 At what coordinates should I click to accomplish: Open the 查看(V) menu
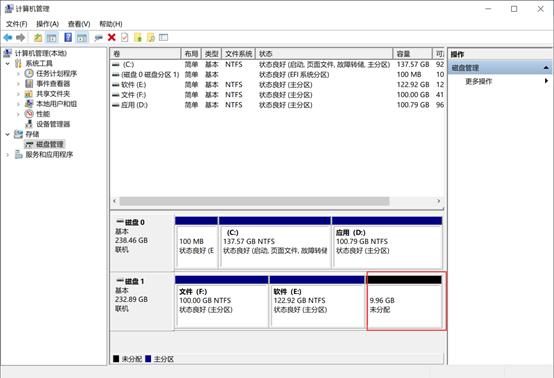[79, 24]
